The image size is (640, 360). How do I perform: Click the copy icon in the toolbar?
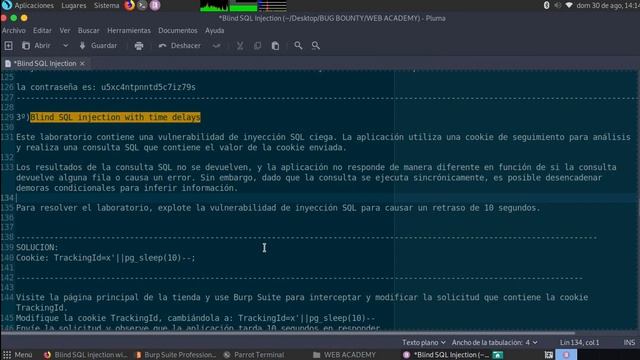point(257,46)
